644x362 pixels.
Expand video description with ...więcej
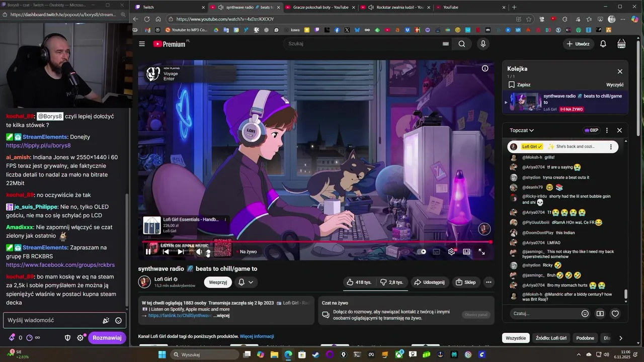coord(221,316)
